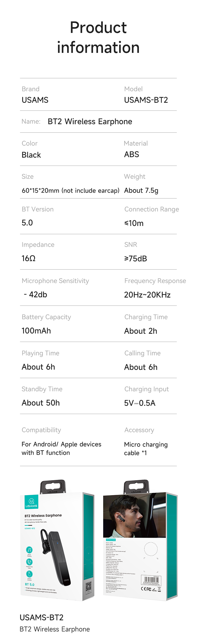Screen dimensions: 197x644
Task: Click the crossed-out bin recycling symbol
Action: [x=159, y=589]
